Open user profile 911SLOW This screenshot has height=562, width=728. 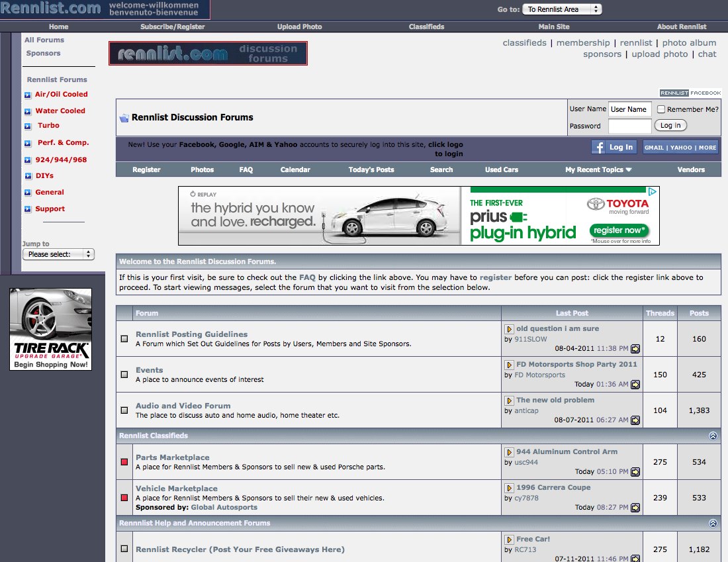[x=531, y=339]
